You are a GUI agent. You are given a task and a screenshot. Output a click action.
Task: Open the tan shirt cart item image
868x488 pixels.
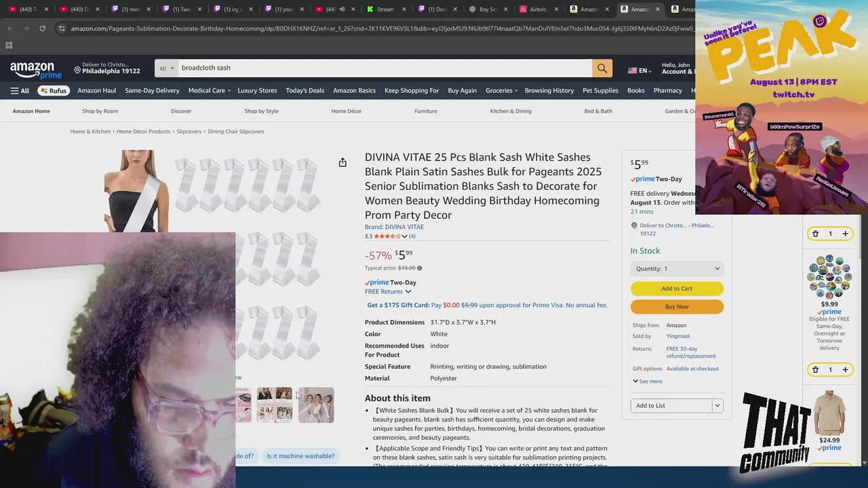pos(830,413)
